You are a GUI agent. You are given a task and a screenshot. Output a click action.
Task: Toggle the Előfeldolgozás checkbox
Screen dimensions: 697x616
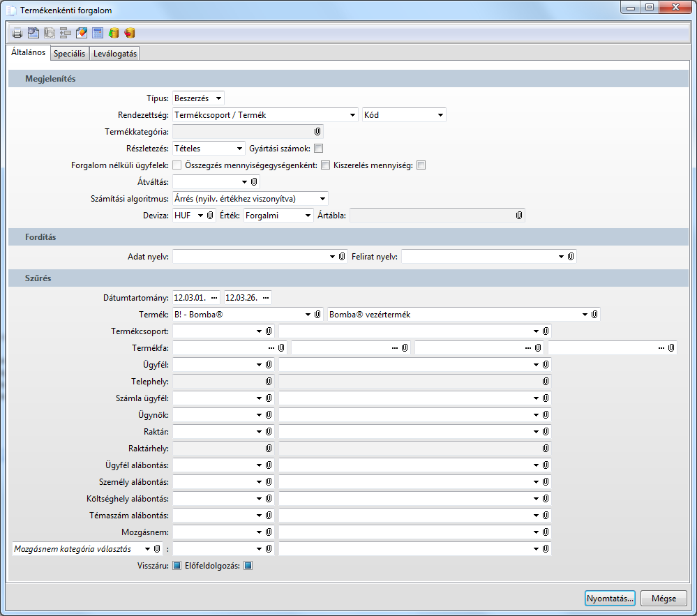click(248, 566)
